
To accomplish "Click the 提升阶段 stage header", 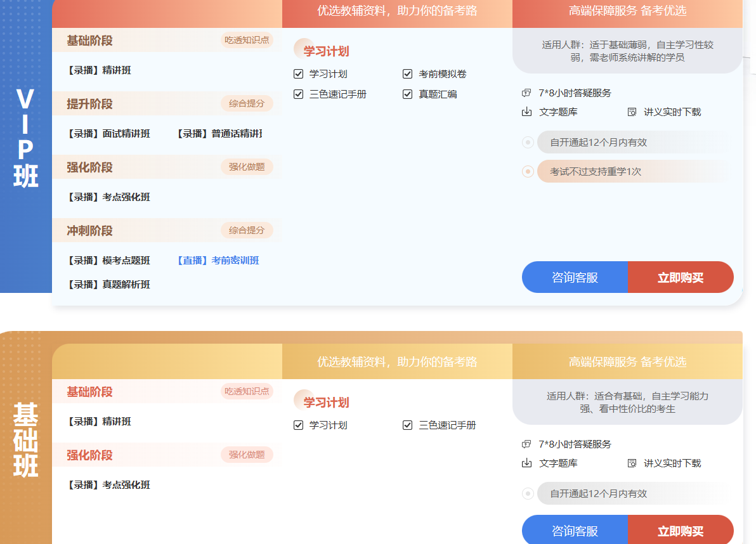I will point(89,104).
